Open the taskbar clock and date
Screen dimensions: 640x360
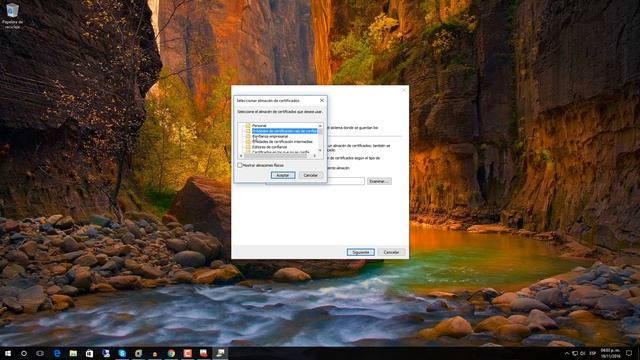tap(610, 353)
